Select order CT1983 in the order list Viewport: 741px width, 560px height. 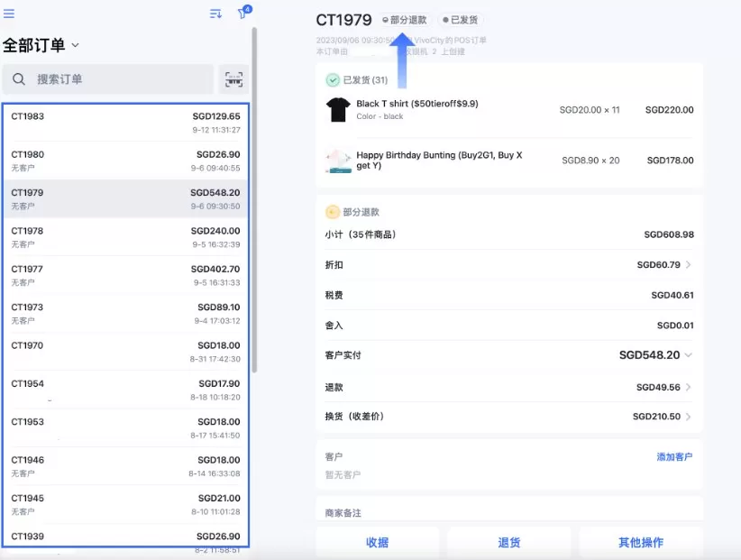click(x=126, y=122)
